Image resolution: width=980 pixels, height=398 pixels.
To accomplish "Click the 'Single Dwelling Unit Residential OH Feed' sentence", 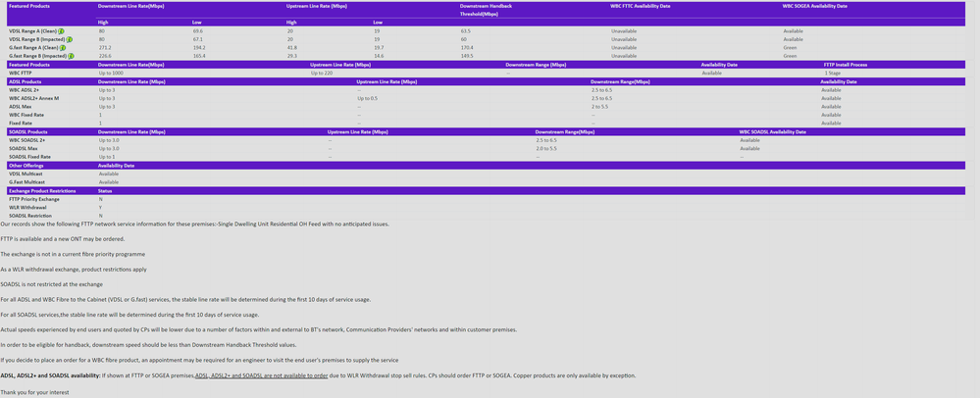I will pyautogui.click(x=195, y=224).
